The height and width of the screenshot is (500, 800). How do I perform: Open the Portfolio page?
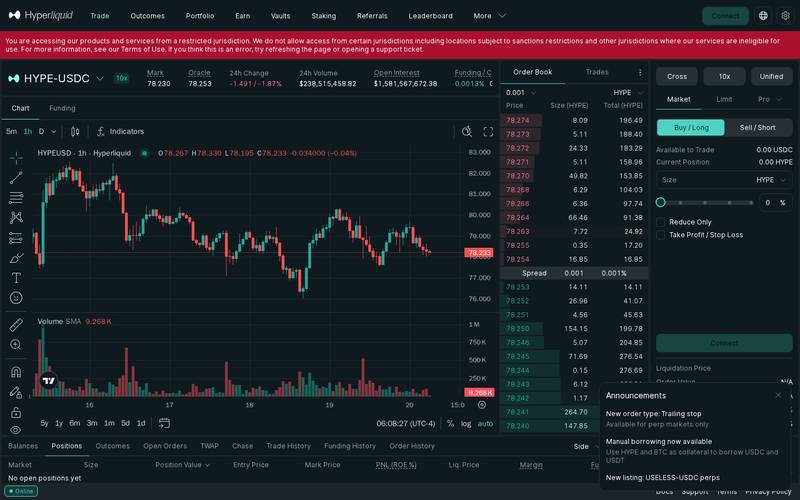pyautogui.click(x=200, y=16)
